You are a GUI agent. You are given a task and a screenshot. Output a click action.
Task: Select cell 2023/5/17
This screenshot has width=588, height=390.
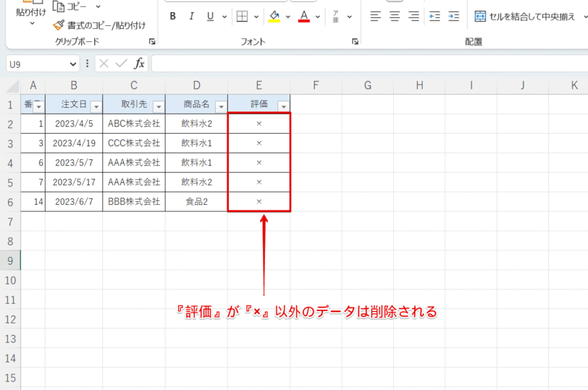[74, 182]
